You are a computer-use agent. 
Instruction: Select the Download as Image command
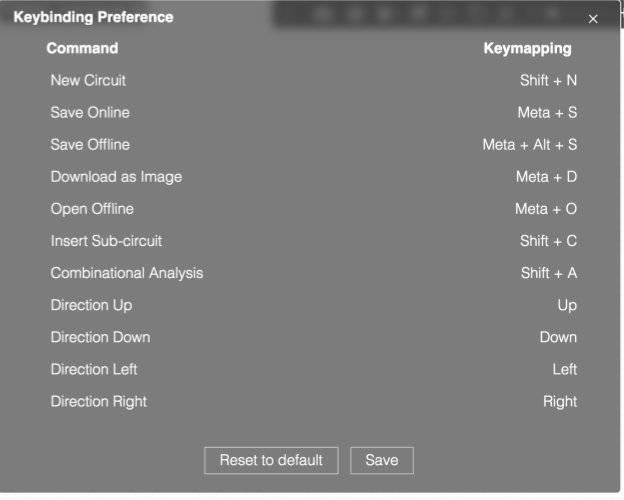pyautogui.click(x=116, y=177)
